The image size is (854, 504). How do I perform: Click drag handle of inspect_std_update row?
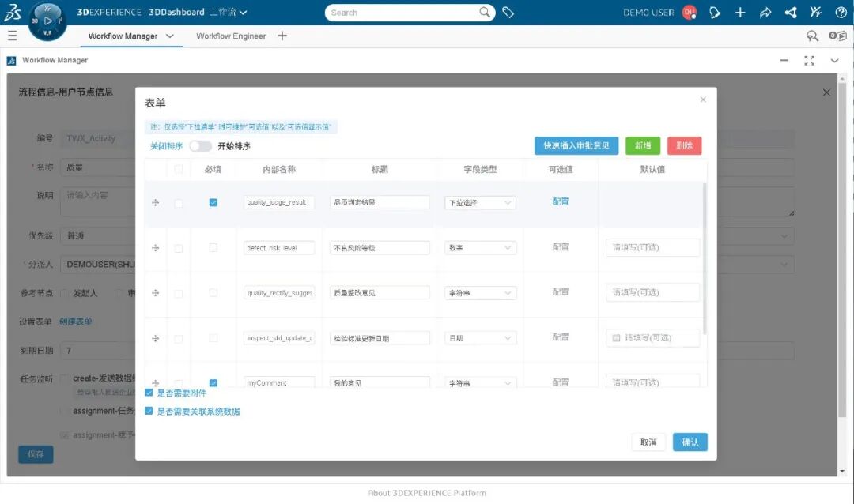tap(155, 338)
